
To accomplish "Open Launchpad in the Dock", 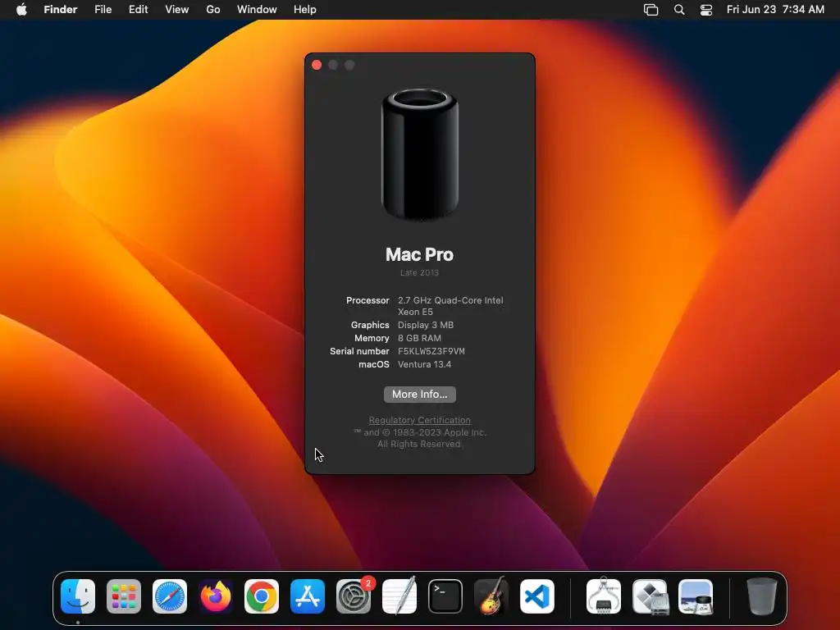I will point(124,596).
